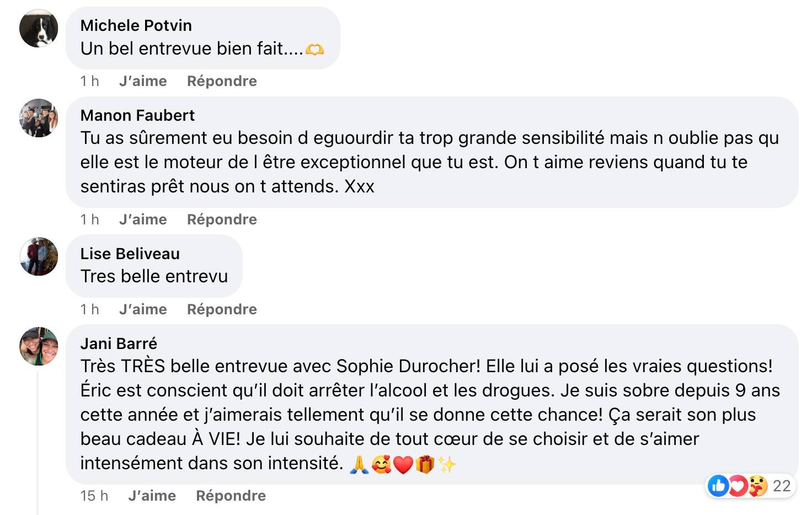Image resolution: width=812 pixels, height=515 pixels.
Task: Reply to Manon Faubert's comment
Action: [x=222, y=219]
